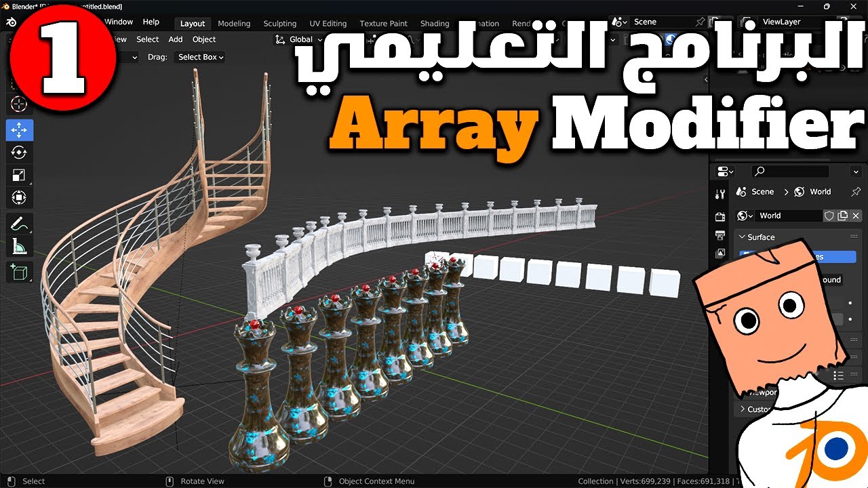Toggle the fake user shield for World

coord(829,216)
